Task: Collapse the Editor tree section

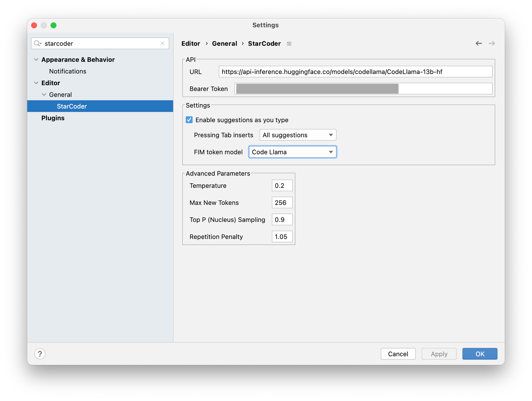Action: click(36, 83)
